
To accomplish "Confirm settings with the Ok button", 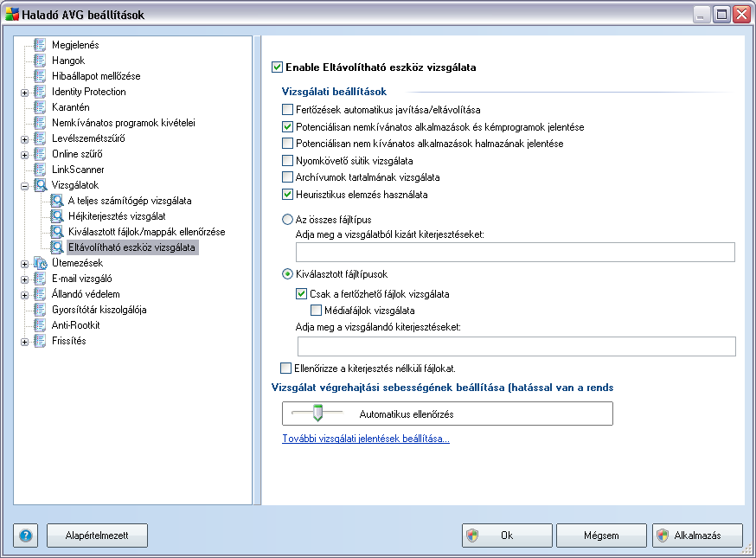I will point(507,536).
